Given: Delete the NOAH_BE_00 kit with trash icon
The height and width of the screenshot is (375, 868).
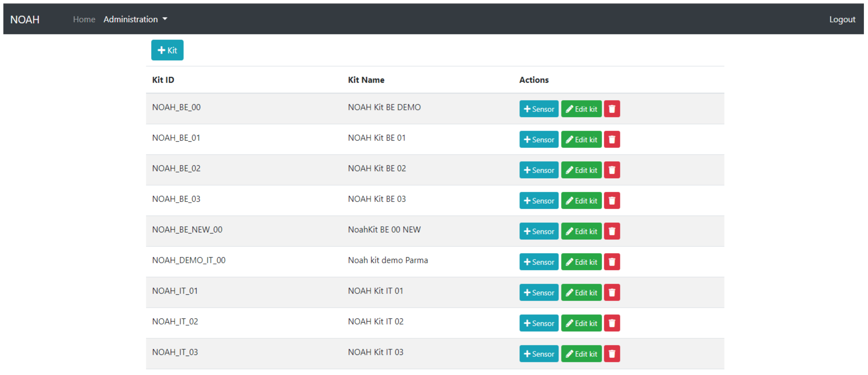Looking at the screenshot, I should click(612, 109).
